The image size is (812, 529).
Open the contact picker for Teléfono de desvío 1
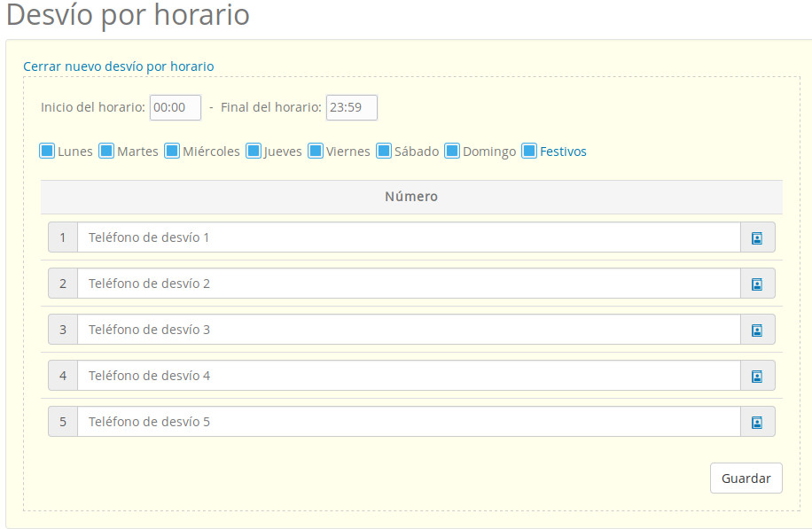[758, 237]
